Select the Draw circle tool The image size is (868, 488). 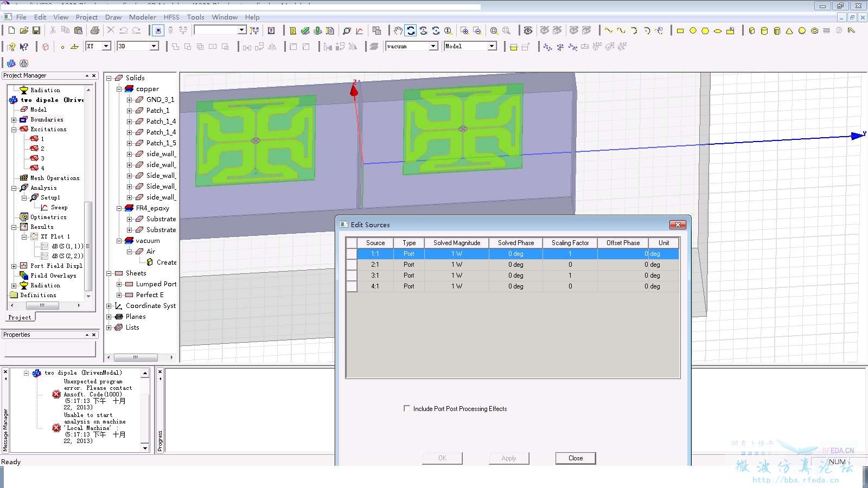coord(693,31)
